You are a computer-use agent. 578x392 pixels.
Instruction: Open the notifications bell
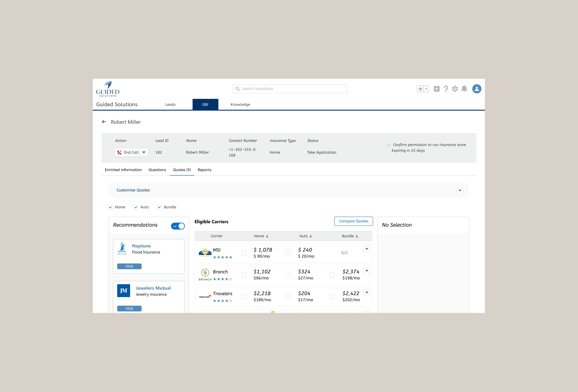pos(464,89)
